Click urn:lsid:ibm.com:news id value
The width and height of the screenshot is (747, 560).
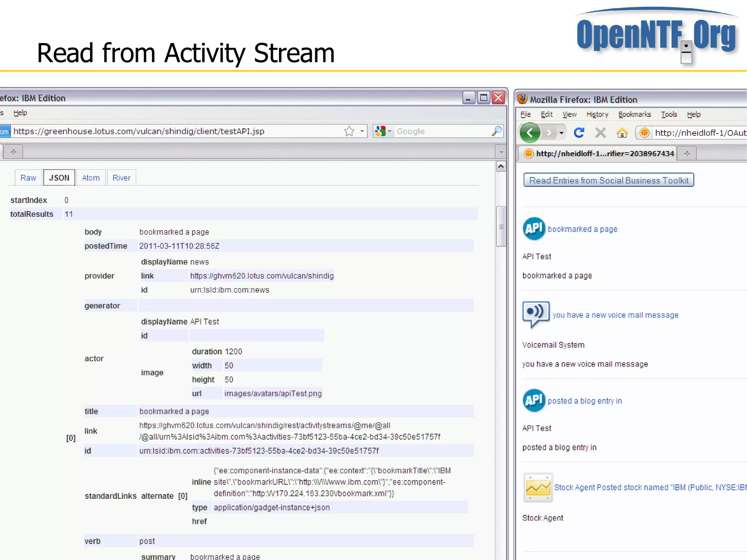pyautogui.click(x=230, y=290)
